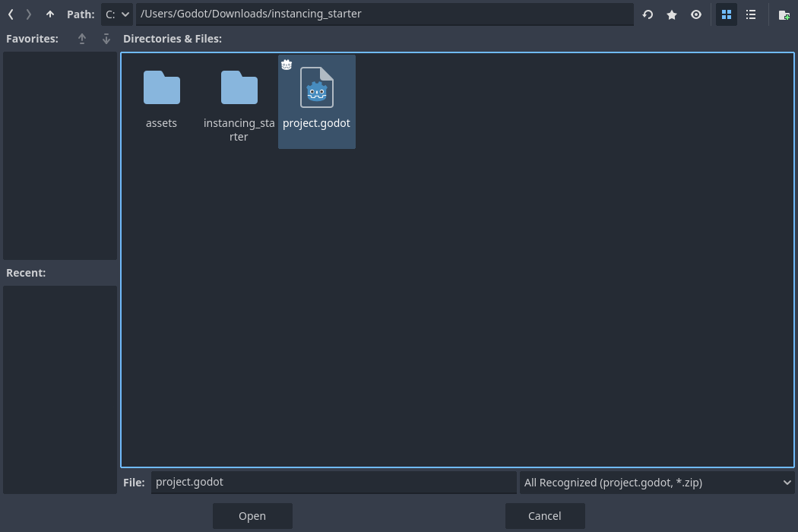The image size is (798, 532).
Task: Navigate back with the left arrow
Action: point(10,14)
